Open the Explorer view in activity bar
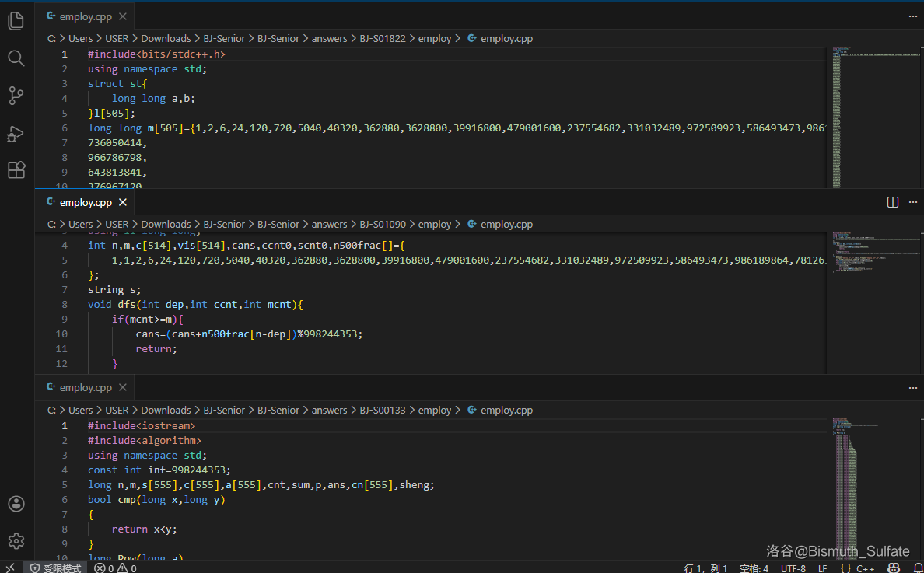The image size is (924, 573). coord(16,21)
